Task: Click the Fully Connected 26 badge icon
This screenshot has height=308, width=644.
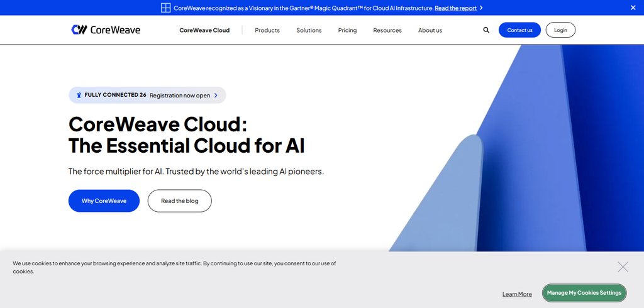Action: pos(79,96)
